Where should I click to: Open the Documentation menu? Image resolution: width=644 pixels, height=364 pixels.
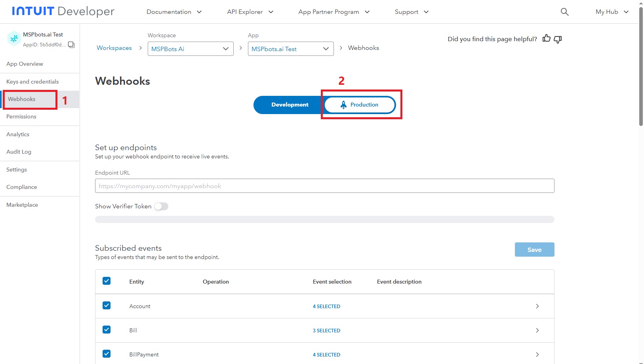[174, 12]
